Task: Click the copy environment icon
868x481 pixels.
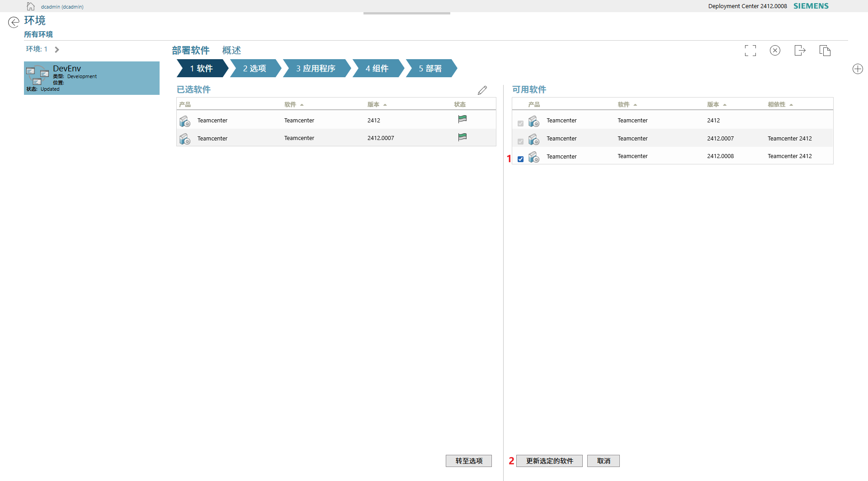Action: click(x=825, y=50)
